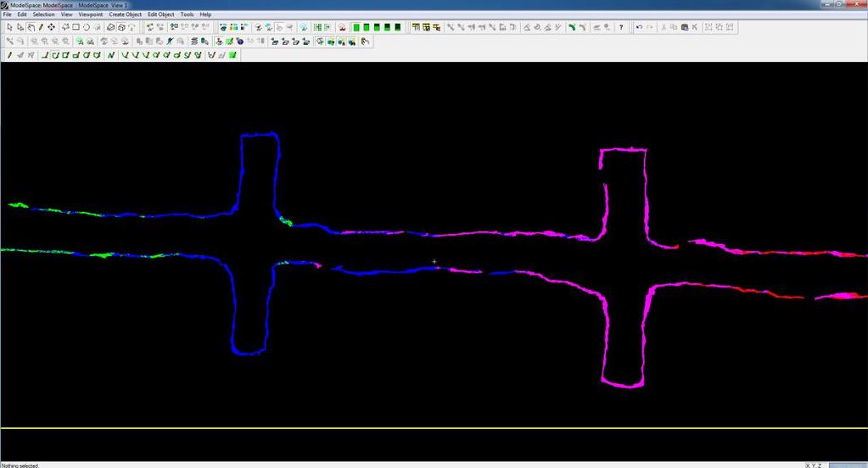Open the Edit Object menu
This screenshot has width=868, height=468.
tap(161, 14)
